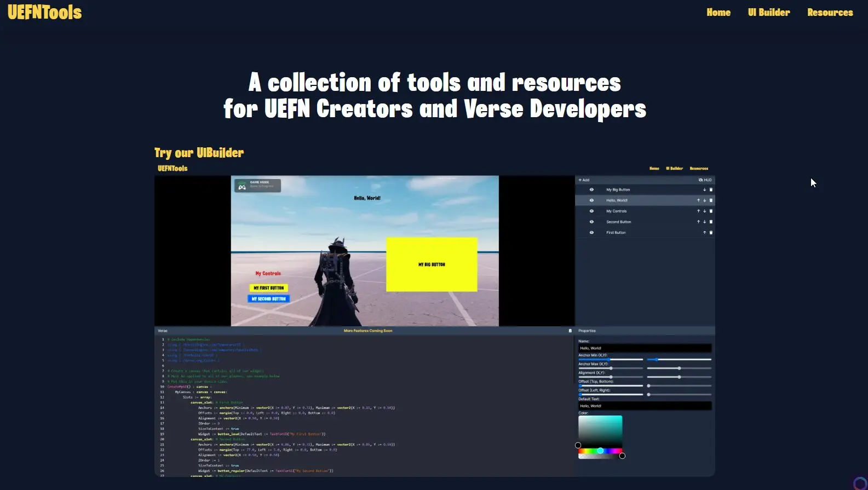Adjust the Anchor Max X slider
This screenshot has width=868, height=490.
(x=611, y=368)
